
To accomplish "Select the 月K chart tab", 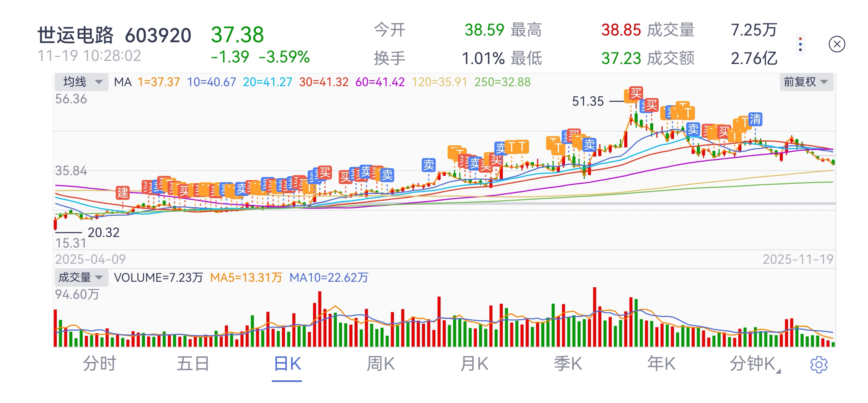I will pos(474,364).
